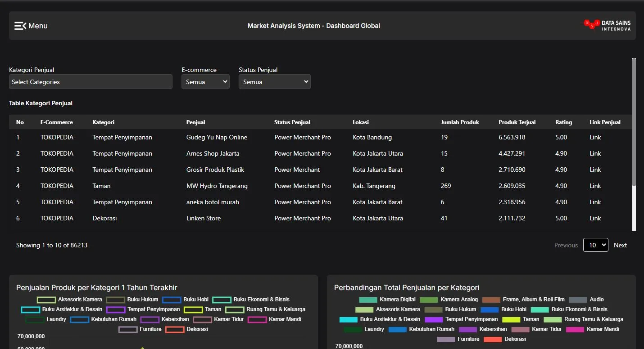Viewport: 644px width, 349px height.
Task: Open the E-commerce filter dropdown
Action: click(205, 82)
